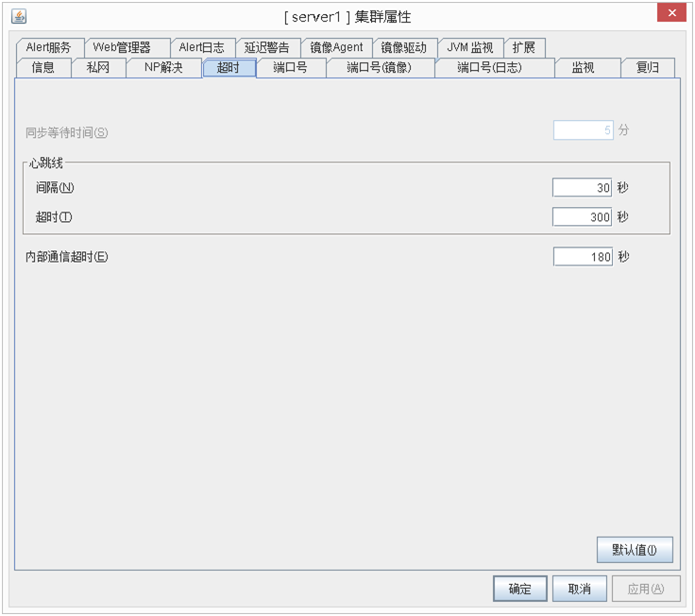695x616 pixels.
Task: Click the Java icon in title bar
Action: pyautogui.click(x=19, y=16)
